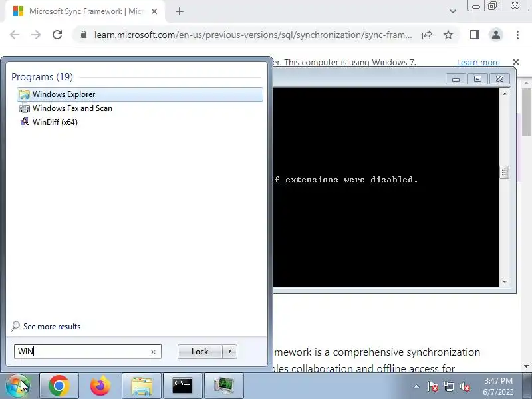Close the Microsoft Sync Framework tab
Image resolution: width=532 pixels, height=399 pixels.
pyautogui.click(x=154, y=11)
